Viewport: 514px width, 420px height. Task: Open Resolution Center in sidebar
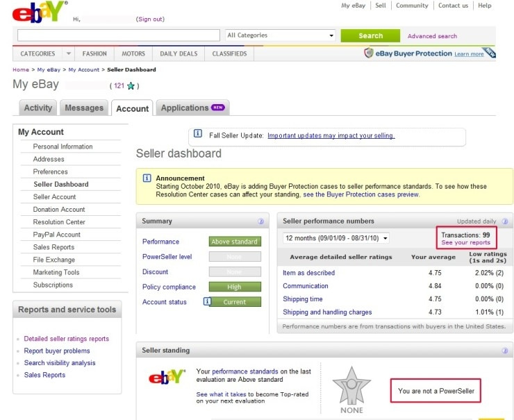pos(59,222)
